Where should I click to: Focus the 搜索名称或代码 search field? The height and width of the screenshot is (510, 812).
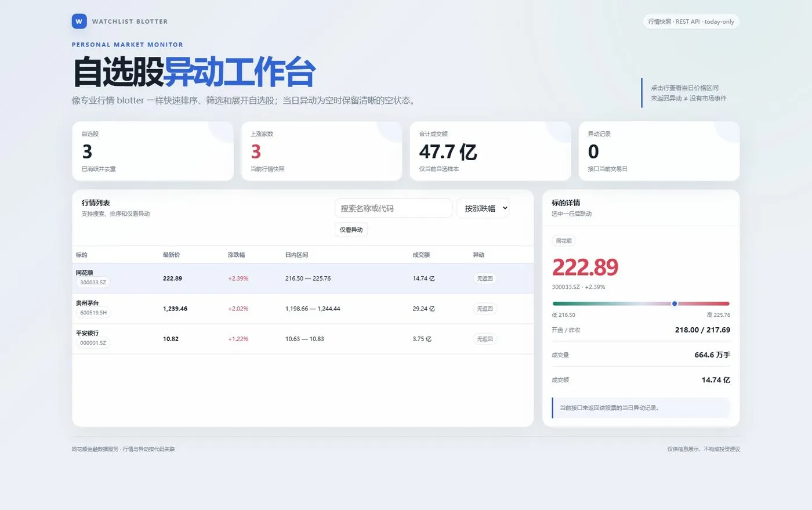(x=393, y=208)
